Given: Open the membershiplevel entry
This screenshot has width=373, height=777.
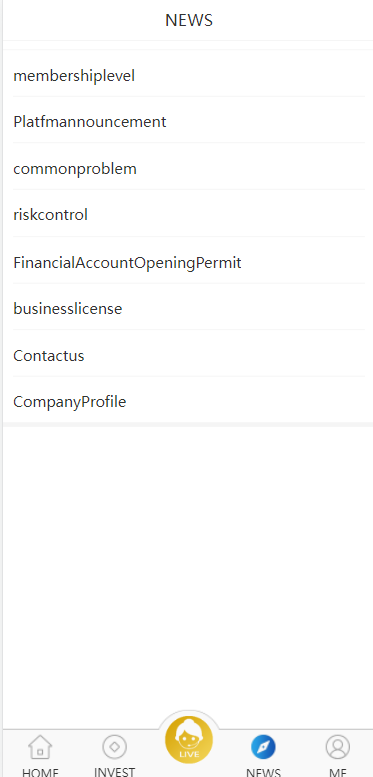Looking at the screenshot, I should tap(188, 76).
